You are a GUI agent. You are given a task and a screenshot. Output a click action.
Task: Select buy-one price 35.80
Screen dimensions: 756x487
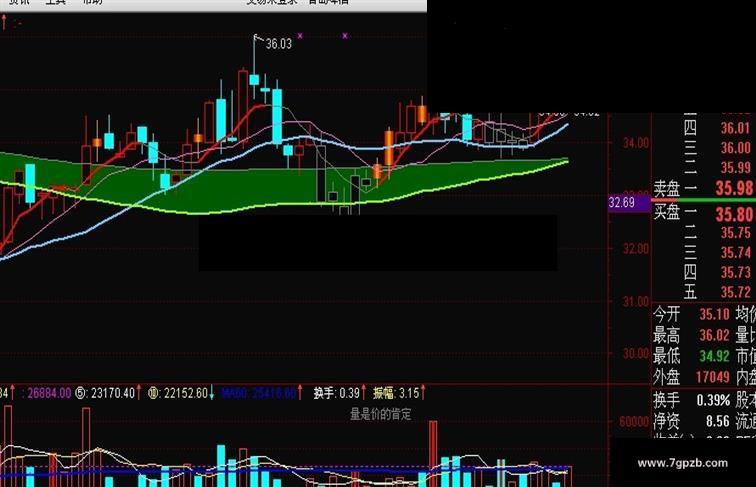point(735,214)
